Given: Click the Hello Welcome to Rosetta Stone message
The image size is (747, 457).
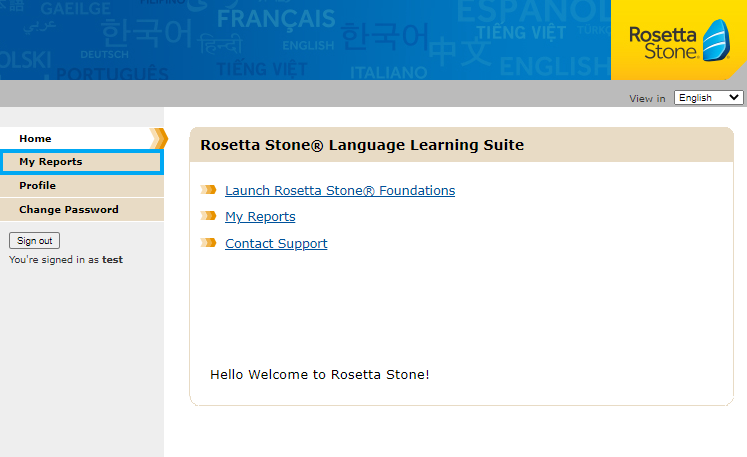Looking at the screenshot, I should [x=319, y=375].
